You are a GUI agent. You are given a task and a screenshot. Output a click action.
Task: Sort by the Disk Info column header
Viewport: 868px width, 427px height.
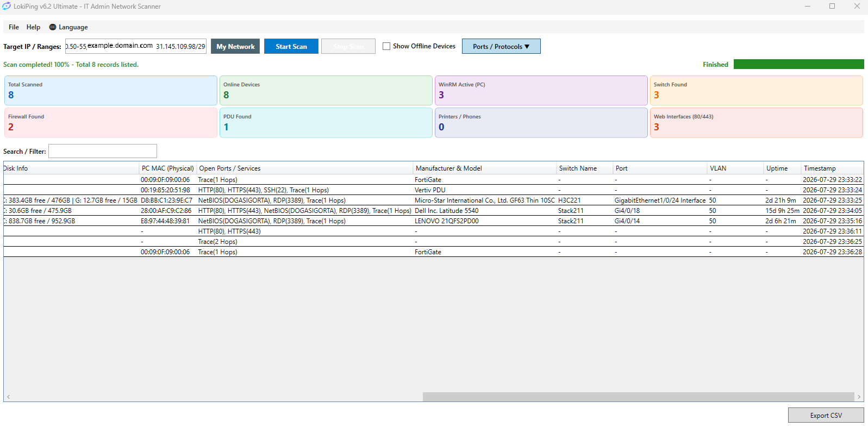click(71, 168)
